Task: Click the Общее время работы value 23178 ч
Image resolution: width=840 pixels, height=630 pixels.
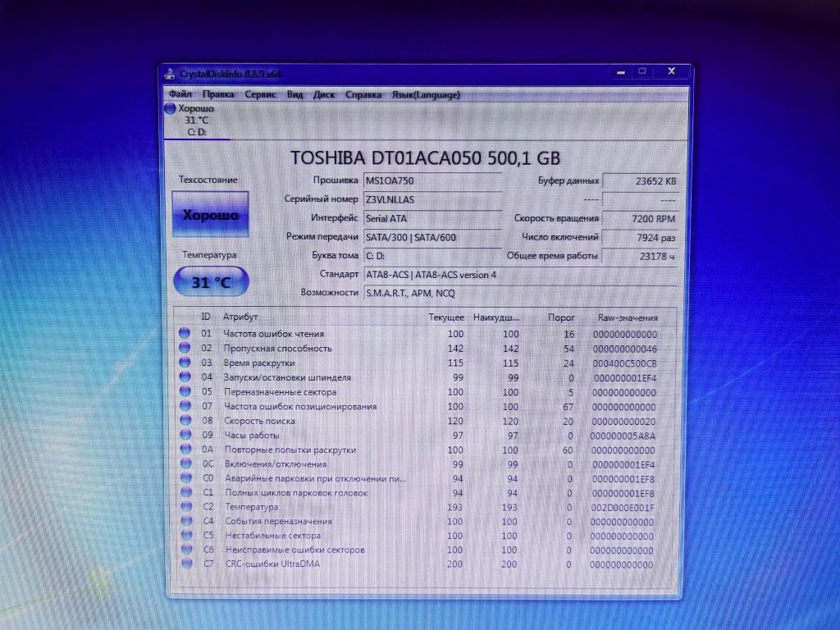Action: pyautogui.click(x=640, y=256)
